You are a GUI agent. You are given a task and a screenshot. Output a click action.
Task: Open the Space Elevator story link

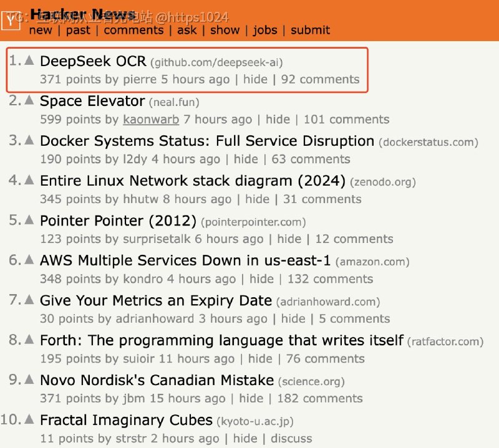coord(92,101)
